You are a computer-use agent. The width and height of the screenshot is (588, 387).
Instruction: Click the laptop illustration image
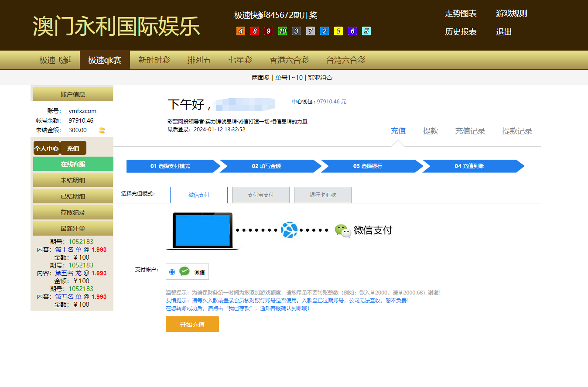pyautogui.click(x=202, y=231)
